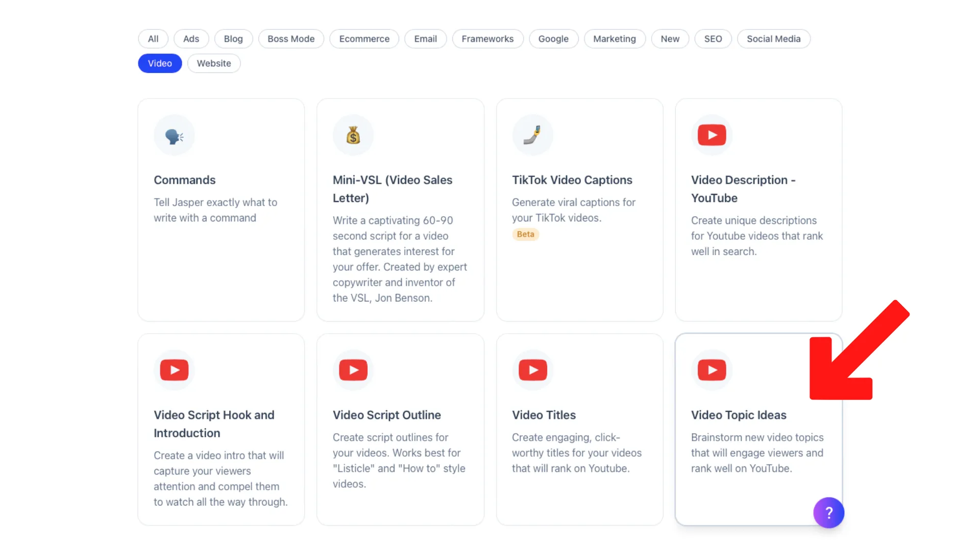Switch to the Website filter tab
Screen dimensions: 980x551
[214, 63]
